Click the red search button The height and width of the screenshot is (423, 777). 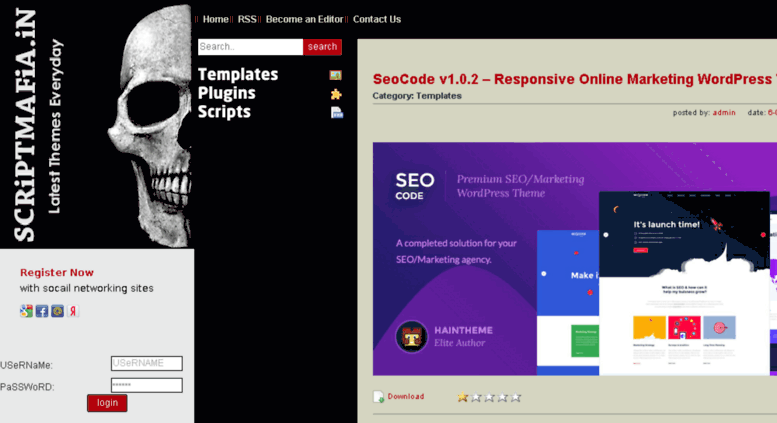point(322,47)
